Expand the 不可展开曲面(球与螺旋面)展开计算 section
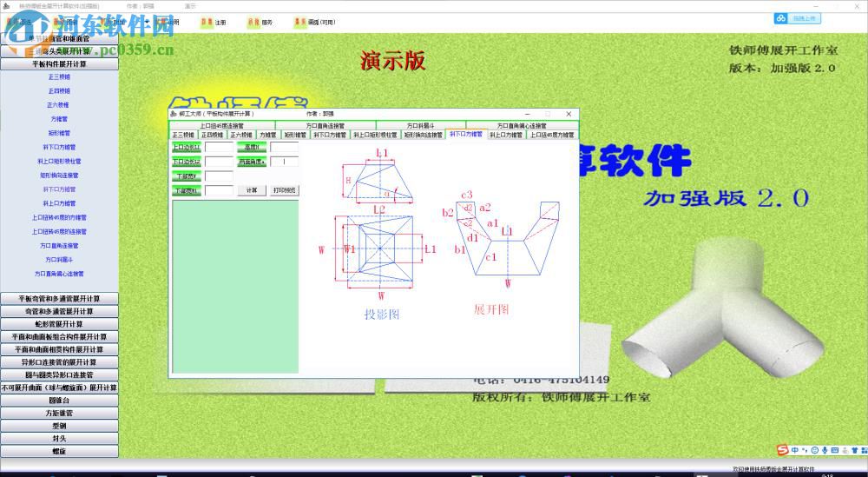The width and height of the screenshot is (868, 477). click(x=59, y=388)
